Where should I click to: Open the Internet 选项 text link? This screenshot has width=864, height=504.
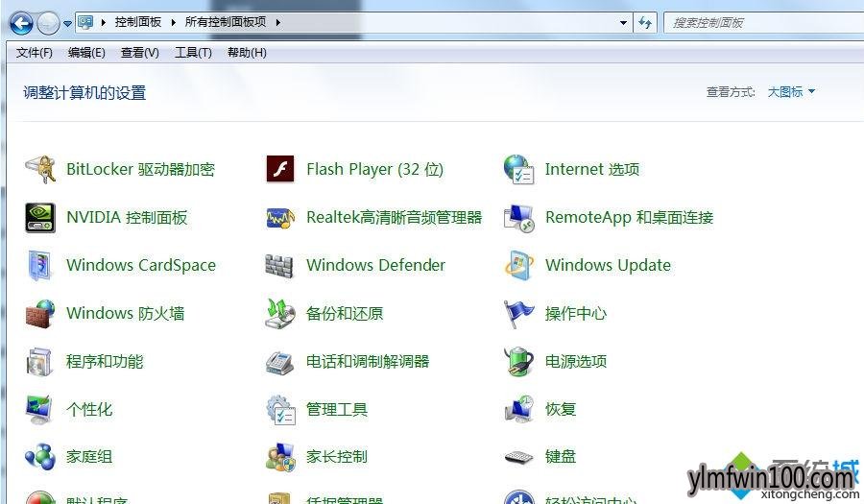click(592, 169)
